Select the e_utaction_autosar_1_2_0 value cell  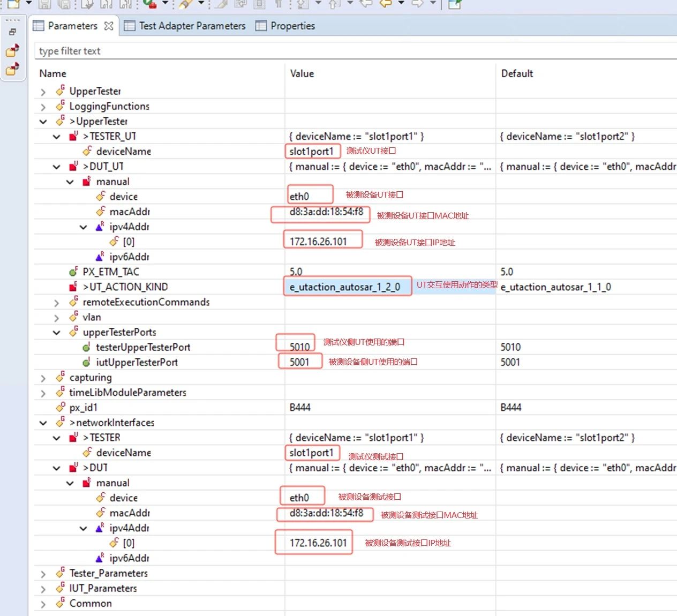(345, 287)
